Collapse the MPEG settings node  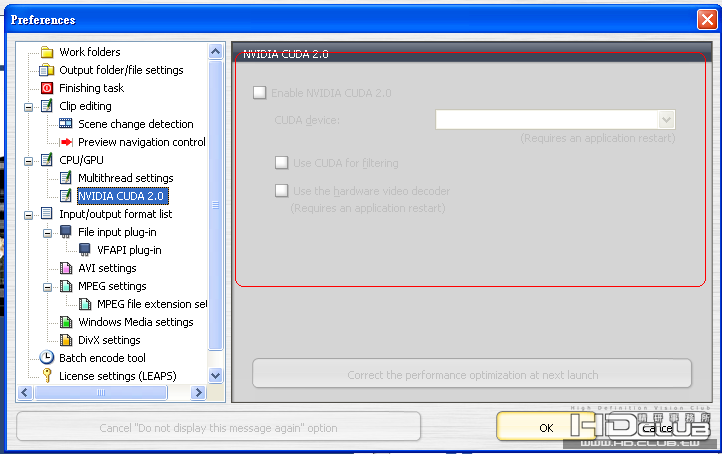(47, 287)
